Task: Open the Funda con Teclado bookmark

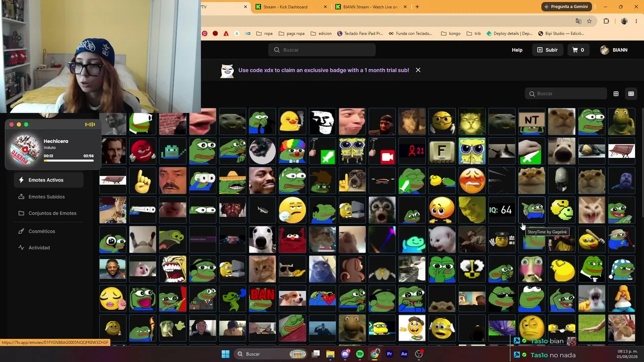Action: point(411,34)
